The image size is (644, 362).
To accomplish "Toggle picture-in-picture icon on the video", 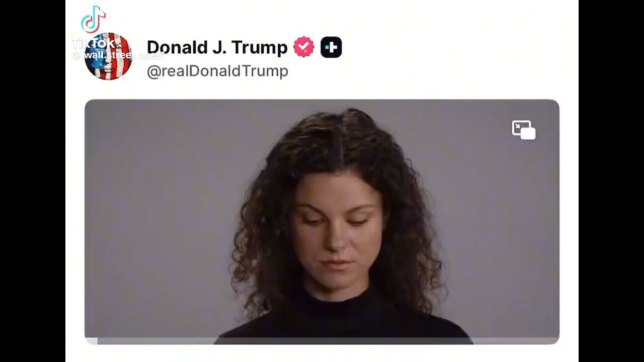I will coord(524,130).
